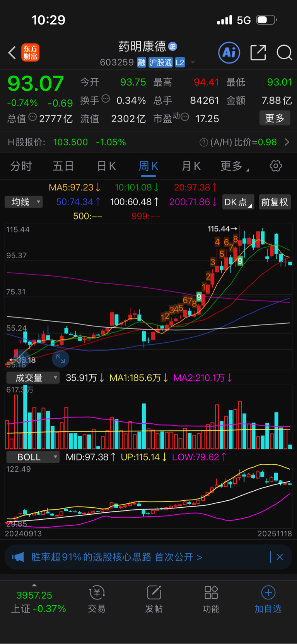Open chart settings gear icon
The height and width of the screenshot is (644, 297).
click(x=276, y=166)
